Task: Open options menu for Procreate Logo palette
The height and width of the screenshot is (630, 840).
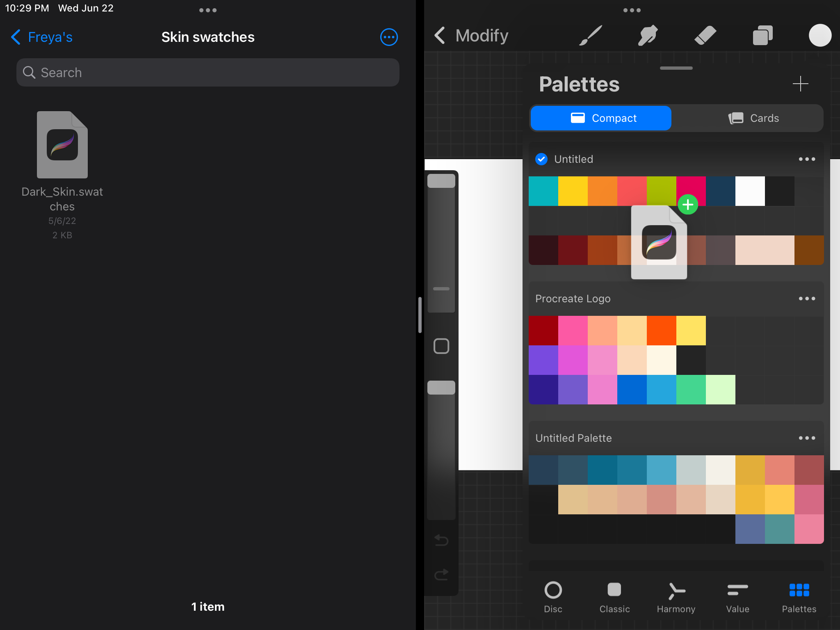Action: click(x=807, y=299)
